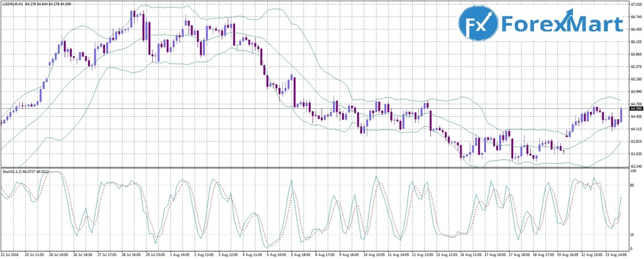Click the 63.240 price axis label
The image size is (644, 259).
(635, 166)
